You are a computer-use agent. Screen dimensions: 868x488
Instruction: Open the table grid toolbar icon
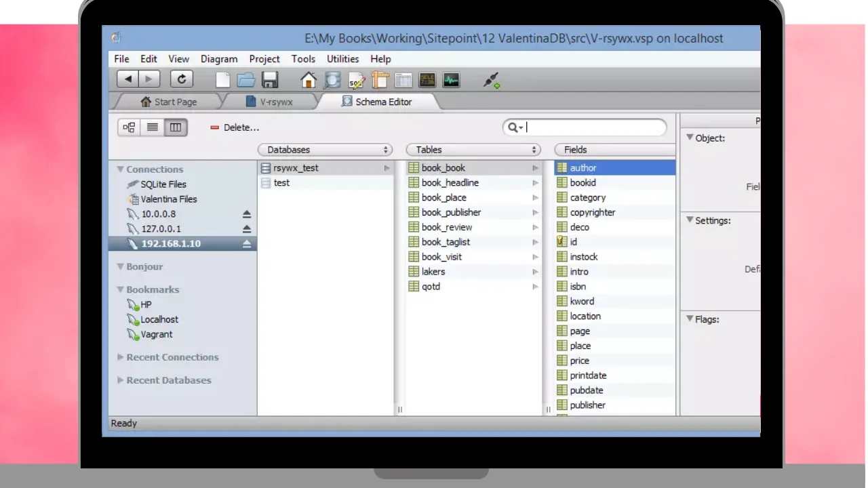(403, 80)
